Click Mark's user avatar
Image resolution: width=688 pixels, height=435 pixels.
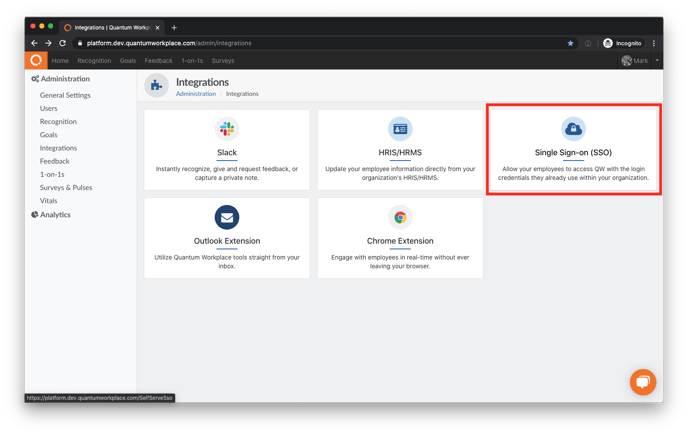tap(627, 61)
